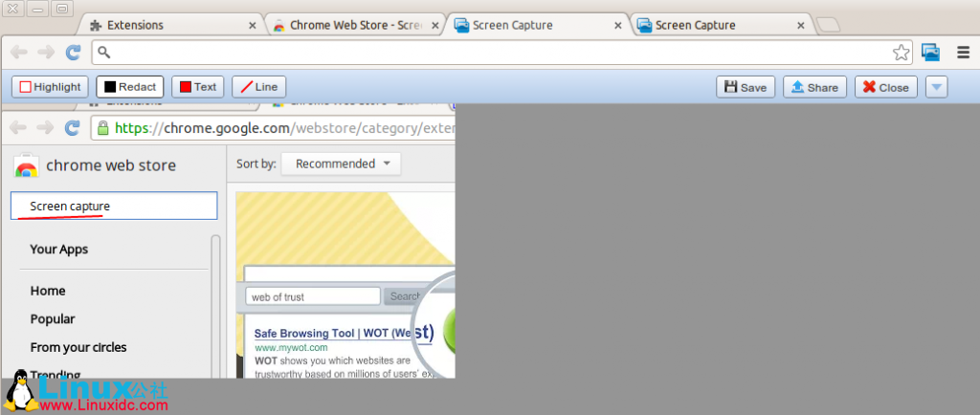Image resolution: width=980 pixels, height=415 pixels.
Task: Click the chrome web store logo
Action: [x=27, y=165]
